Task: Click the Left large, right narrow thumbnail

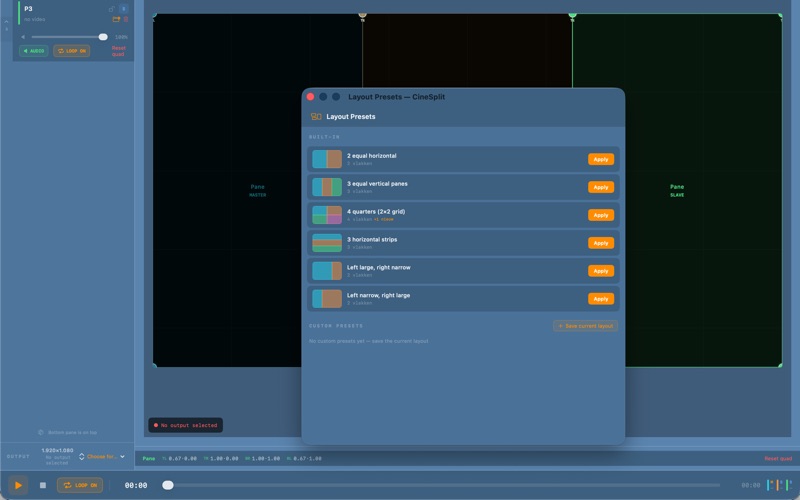Action: (x=327, y=271)
